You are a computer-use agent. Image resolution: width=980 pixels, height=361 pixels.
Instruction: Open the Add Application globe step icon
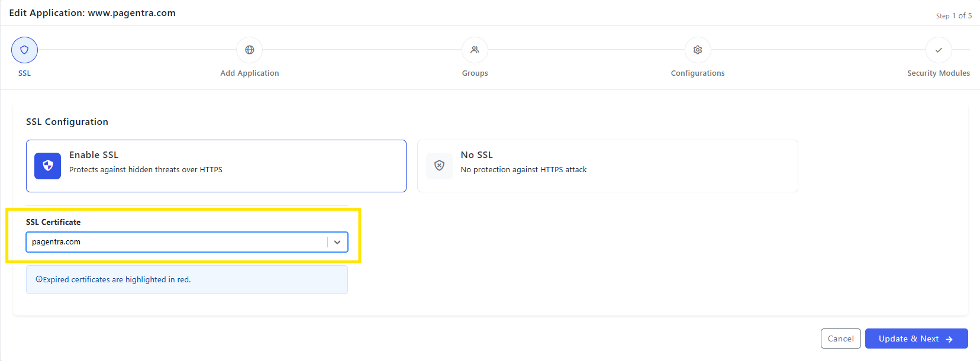click(250, 50)
